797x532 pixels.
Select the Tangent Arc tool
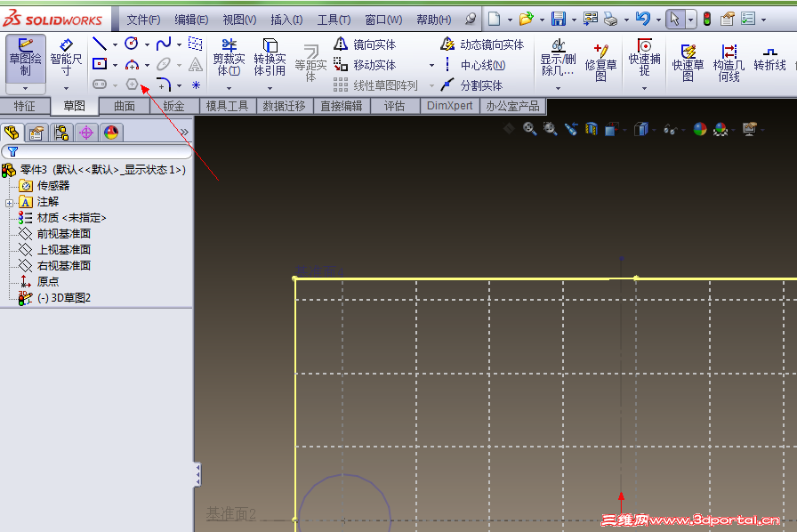point(132,64)
